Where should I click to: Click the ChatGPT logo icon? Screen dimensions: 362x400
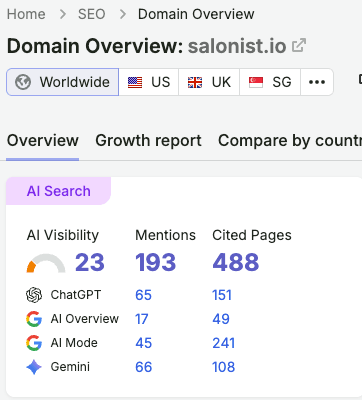[34, 295]
